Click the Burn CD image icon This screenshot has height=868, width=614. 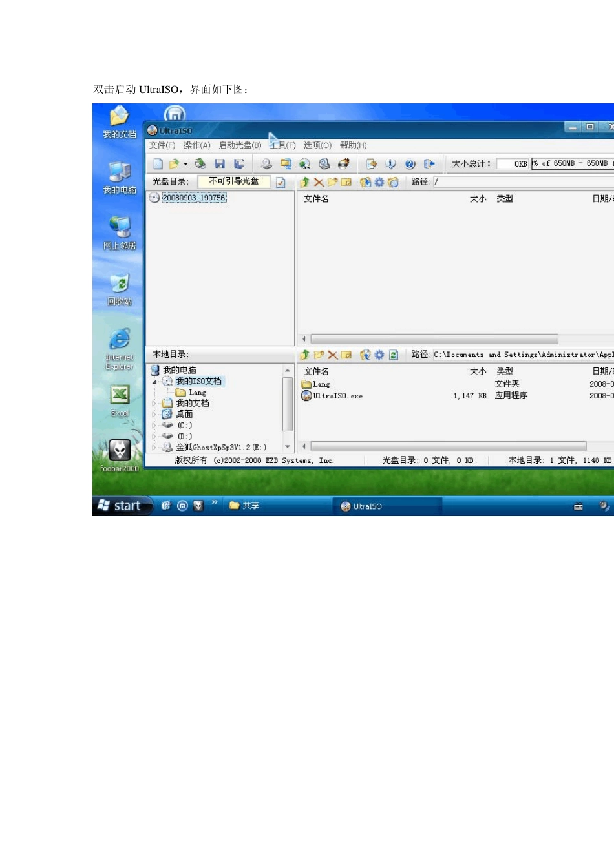(x=343, y=164)
